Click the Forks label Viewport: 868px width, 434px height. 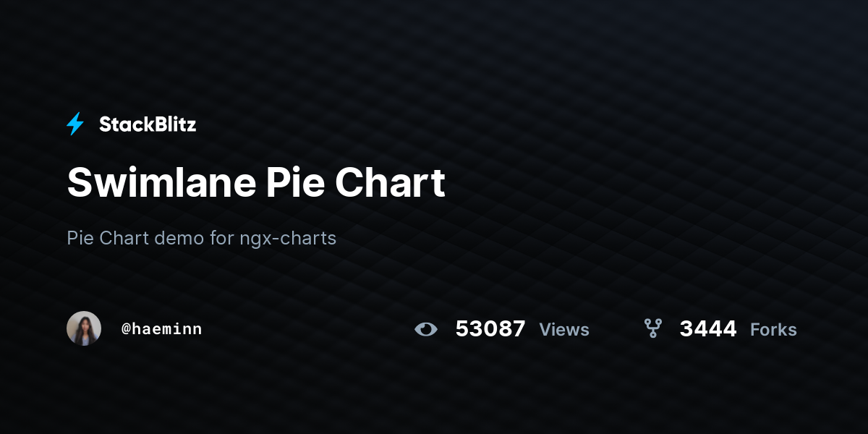tap(773, 330)
